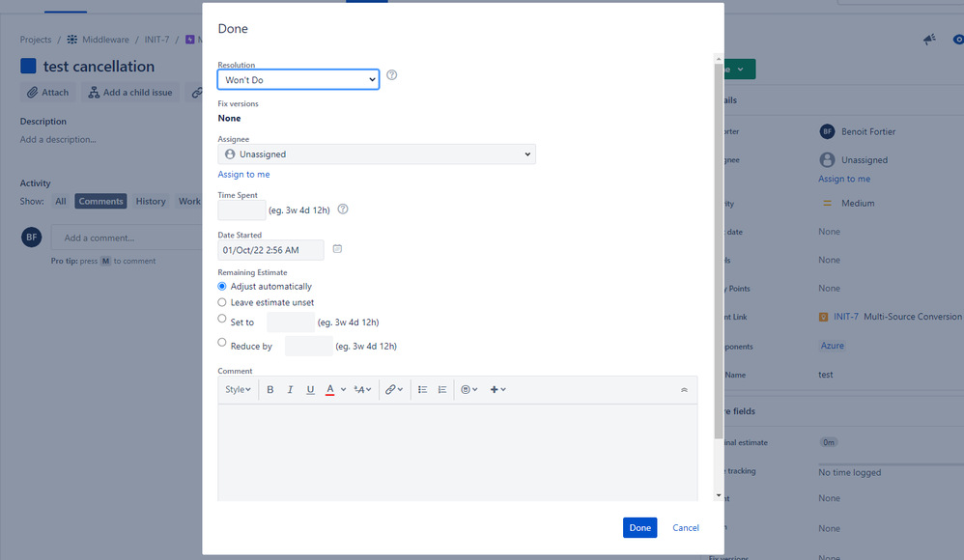The width and height of the screenshot is (964, 560).
Task: Cancel the Done dialog
Action: [x=686, y=527]
